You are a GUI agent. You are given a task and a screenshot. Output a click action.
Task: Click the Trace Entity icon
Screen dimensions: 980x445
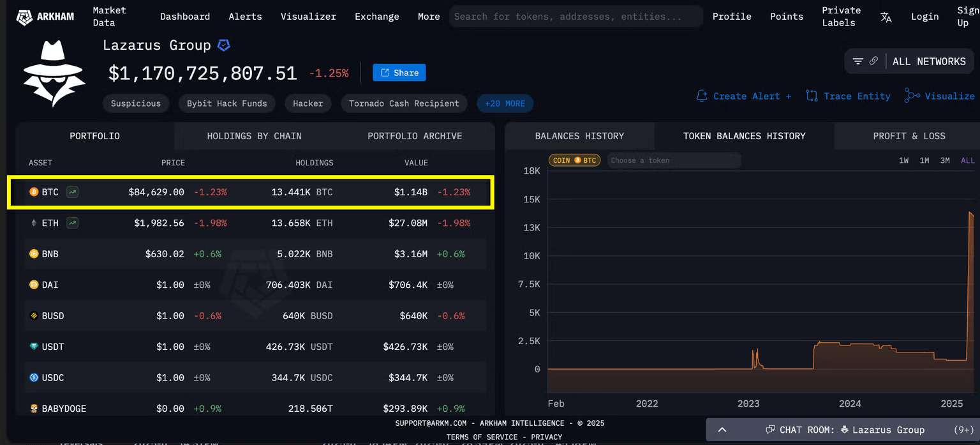[x=812, y=96]
